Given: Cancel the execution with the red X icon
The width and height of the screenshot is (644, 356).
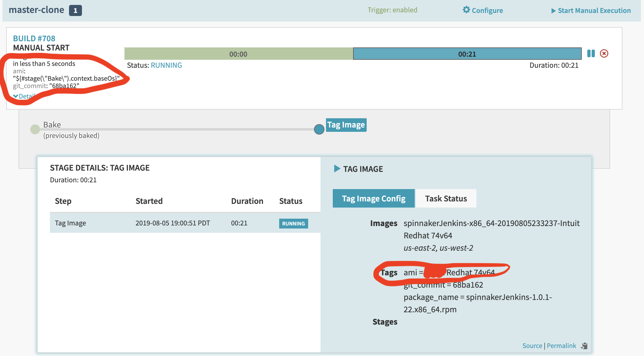Looking at the screenshot, I should tap(605, 53).
